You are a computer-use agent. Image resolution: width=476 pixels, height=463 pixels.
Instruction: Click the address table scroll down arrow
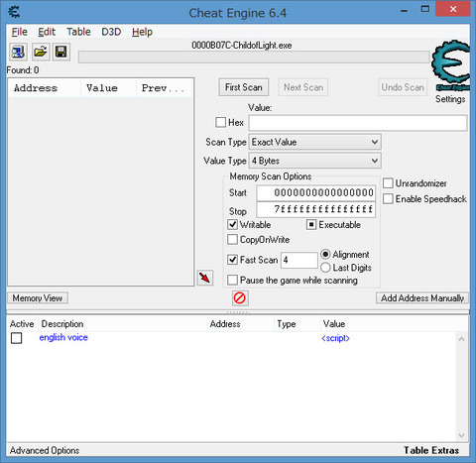pyautogui.click(x=461, y=435)
